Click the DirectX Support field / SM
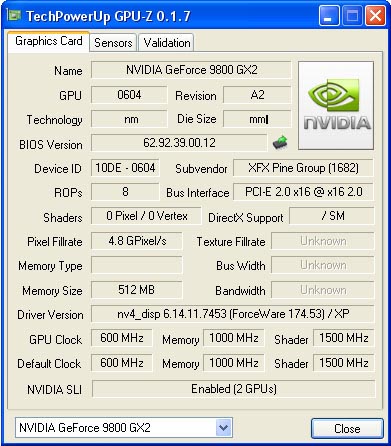The width and height of the screenshot is (391, 446). click(x=332, y=216)
